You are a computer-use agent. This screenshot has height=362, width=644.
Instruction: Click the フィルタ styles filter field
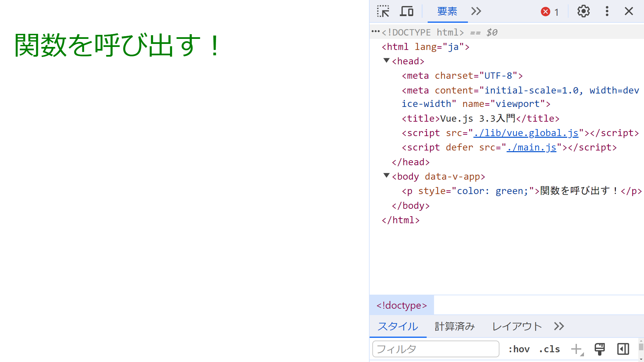coord(435,349)
